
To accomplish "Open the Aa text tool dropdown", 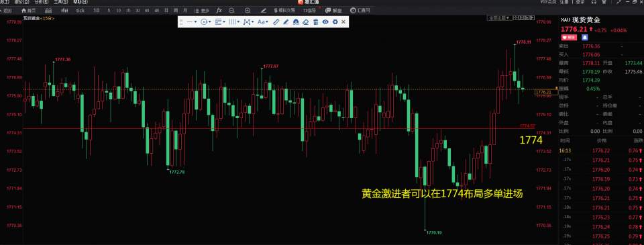I will (x=263, y=21).
